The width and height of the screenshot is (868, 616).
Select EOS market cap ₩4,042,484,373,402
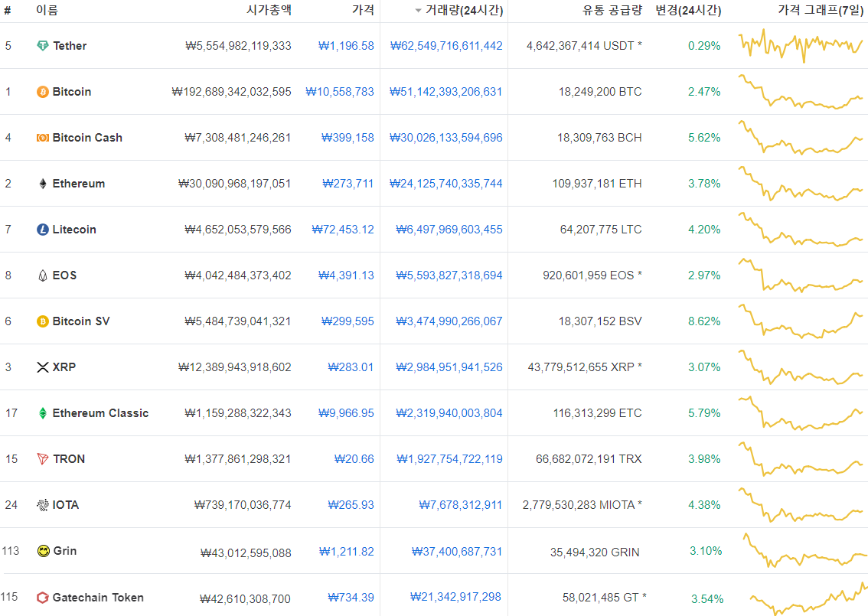click(238, 275)
